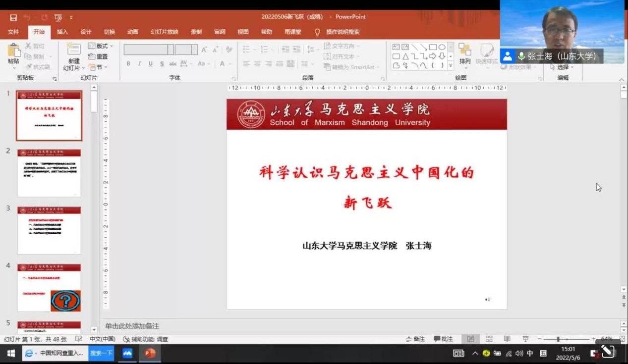
Task: Open the Line Spacing dropdown
Action: tap(313, 50)
